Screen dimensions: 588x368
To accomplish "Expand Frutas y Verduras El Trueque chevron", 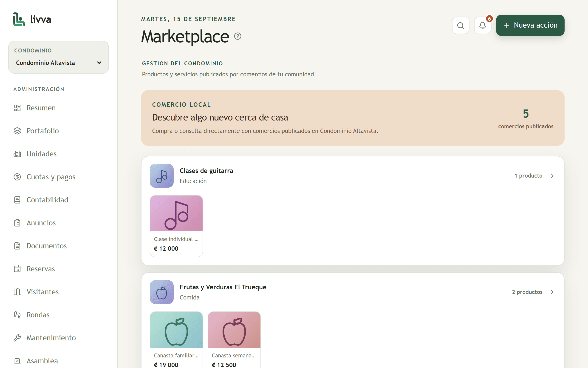I will coord(552,292).
